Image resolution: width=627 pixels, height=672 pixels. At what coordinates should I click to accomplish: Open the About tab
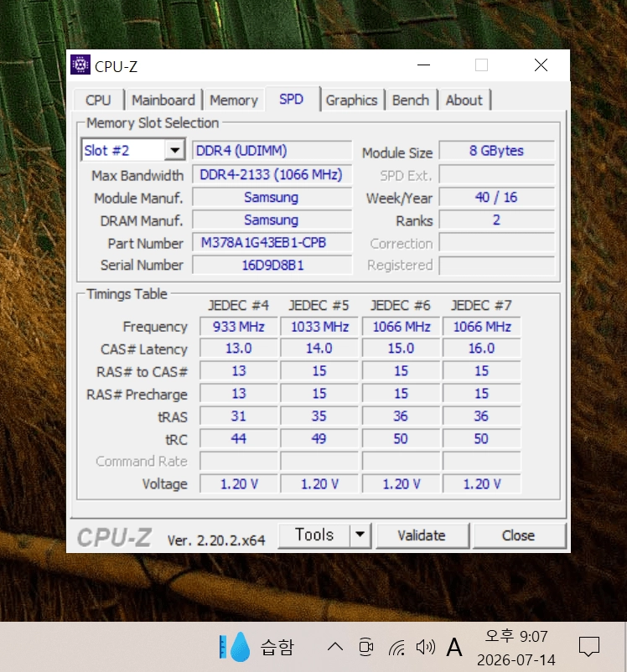(464, 100)
